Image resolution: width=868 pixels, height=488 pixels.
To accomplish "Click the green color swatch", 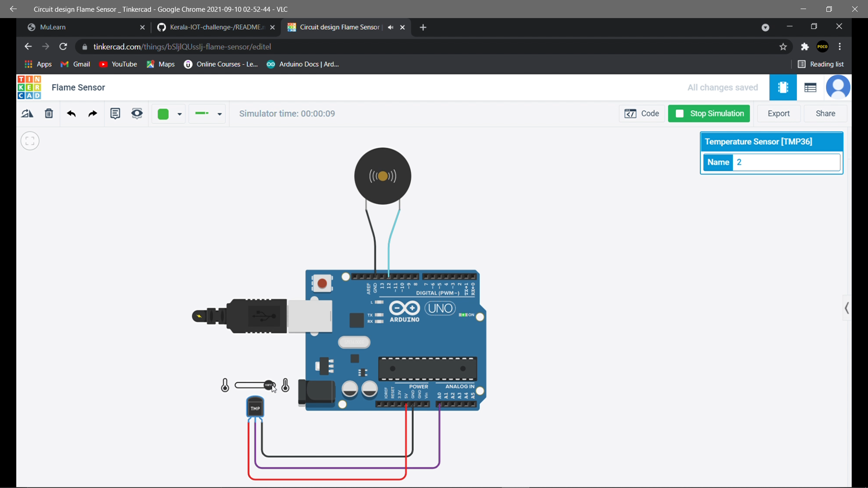I will [x=163, y=114].
